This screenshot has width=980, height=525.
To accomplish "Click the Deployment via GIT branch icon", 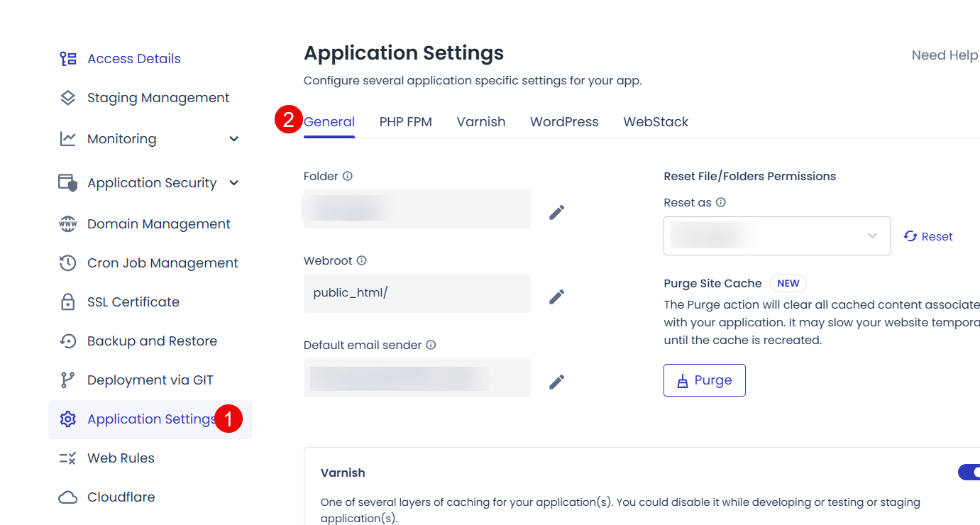I will [x=67, y=380].
